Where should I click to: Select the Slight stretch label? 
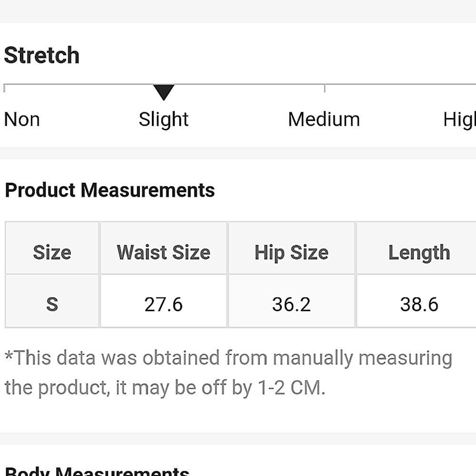tap(164, 119)
